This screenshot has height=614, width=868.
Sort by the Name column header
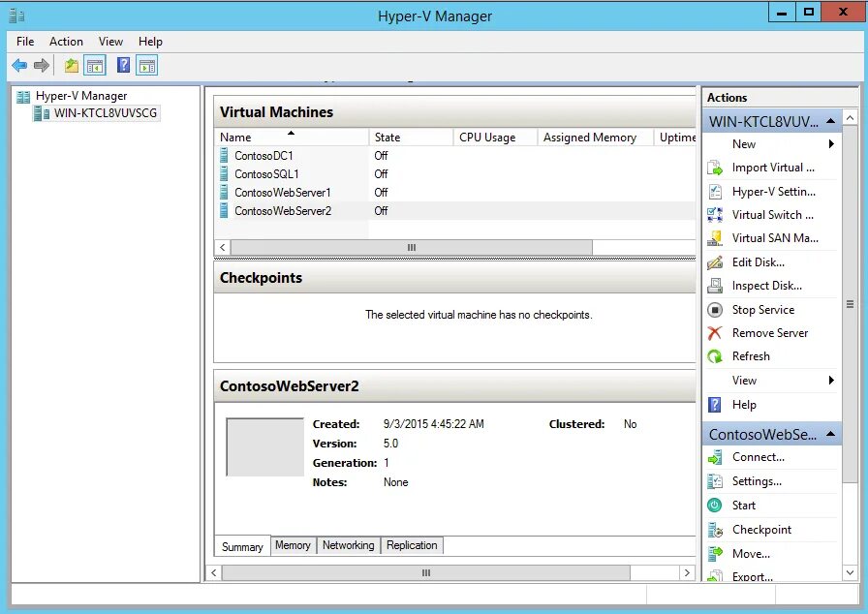click(292, 138)
